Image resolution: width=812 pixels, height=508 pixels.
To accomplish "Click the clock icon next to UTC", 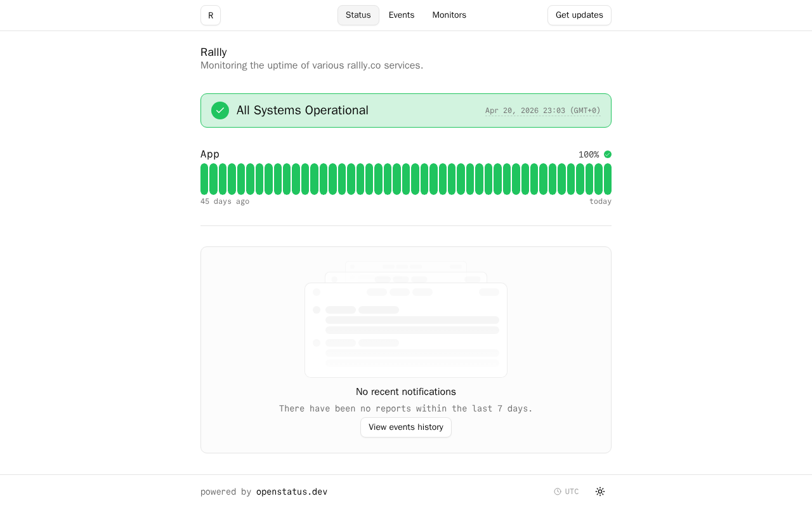I will tap(558, 491).
